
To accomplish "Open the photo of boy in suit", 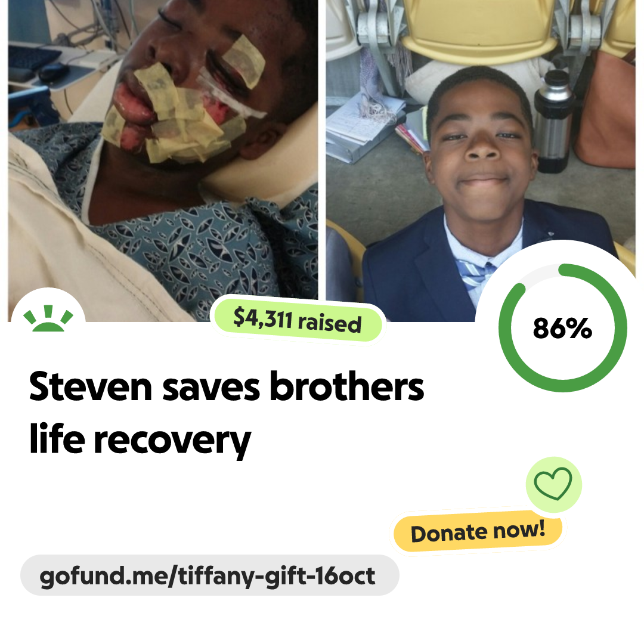I will coord(481,160).
